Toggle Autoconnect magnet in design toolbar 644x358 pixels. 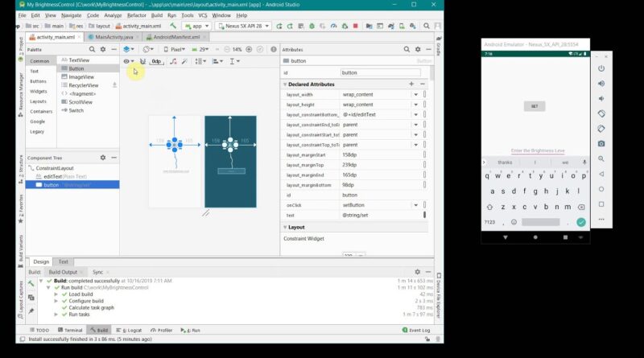[142, 61]
